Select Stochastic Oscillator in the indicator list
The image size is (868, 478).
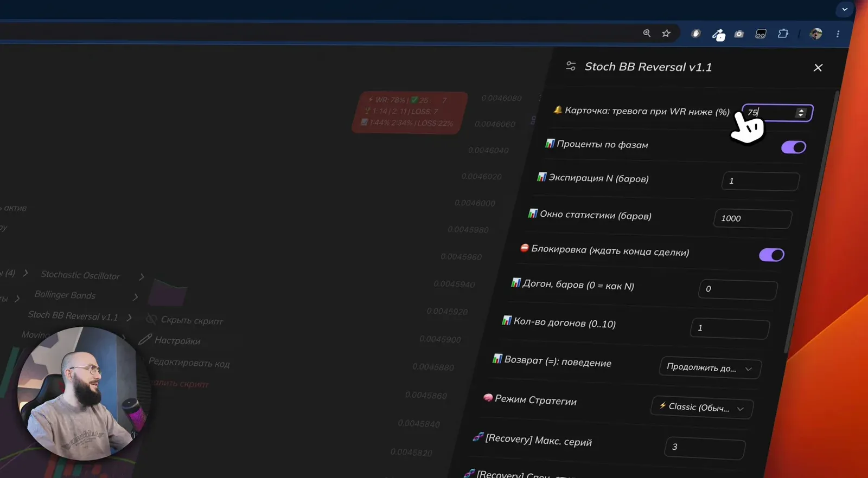click(80, 275)
